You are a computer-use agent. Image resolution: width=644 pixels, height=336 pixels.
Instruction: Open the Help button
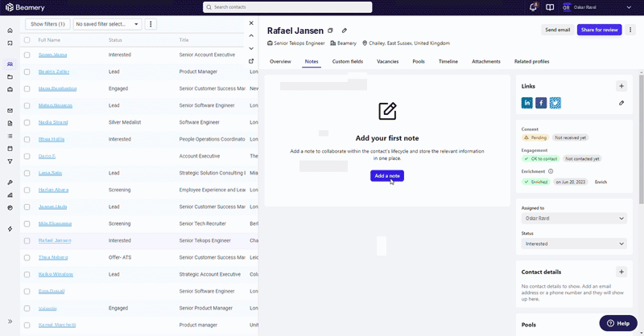[x=618, y=323]
